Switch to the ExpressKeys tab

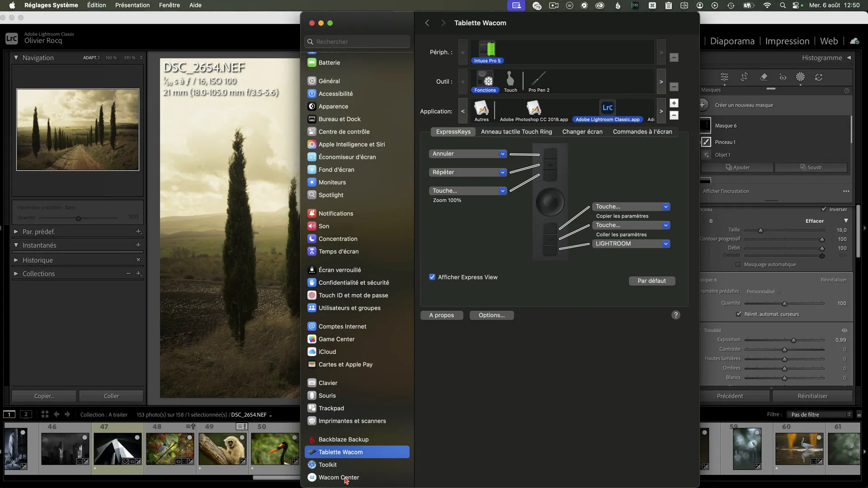point(453,131)
